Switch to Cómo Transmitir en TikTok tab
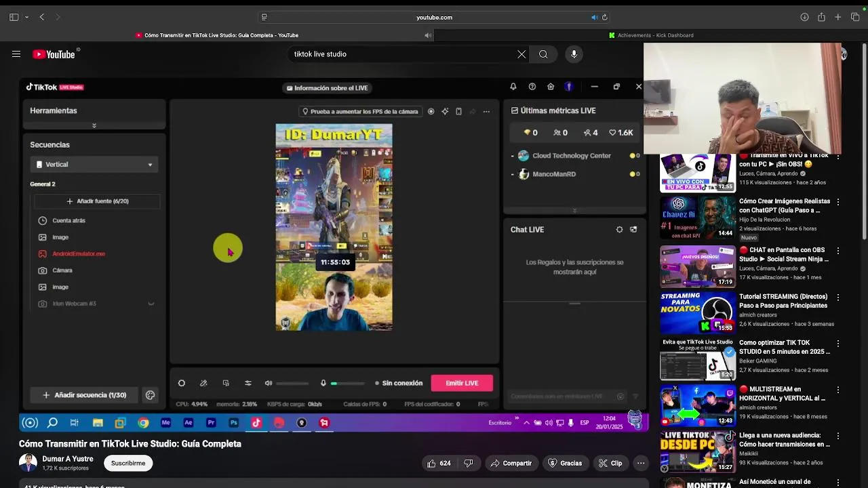 [217, 35]
